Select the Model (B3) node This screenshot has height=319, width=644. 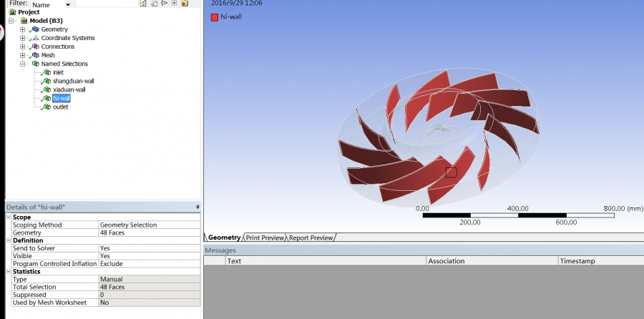(x=46, y=21)
